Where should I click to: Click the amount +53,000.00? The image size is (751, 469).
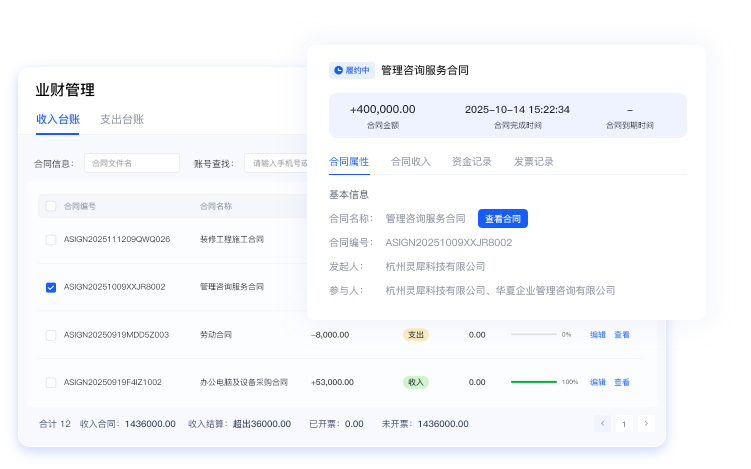coord(332,382)
